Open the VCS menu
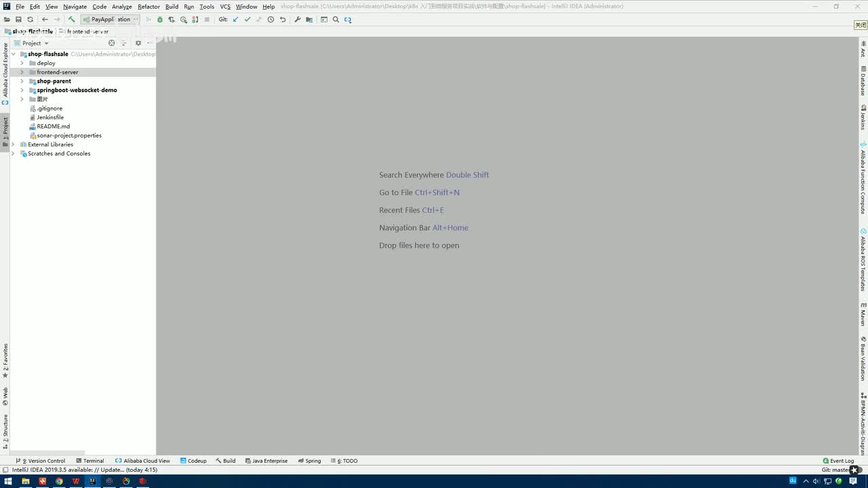868x488 pixels. click(x=225, y=7)
